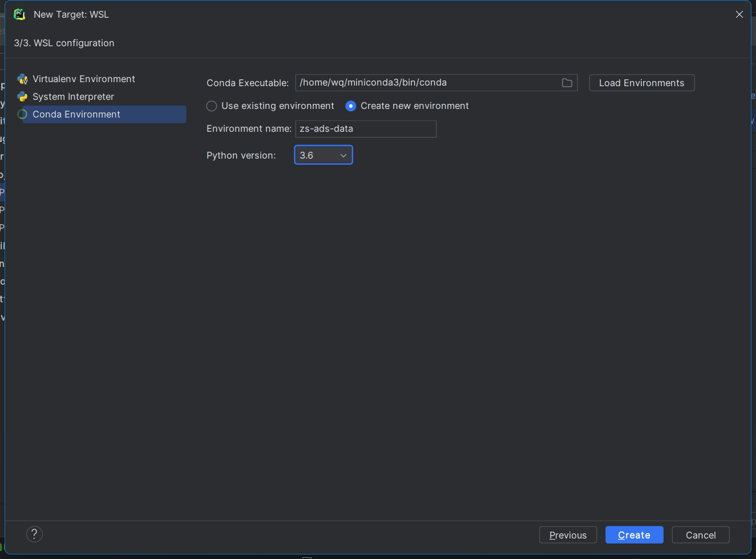This screenshot has height=559, width=756.
Task: Select the Use existing environment radio button
Action: (211, 106)
